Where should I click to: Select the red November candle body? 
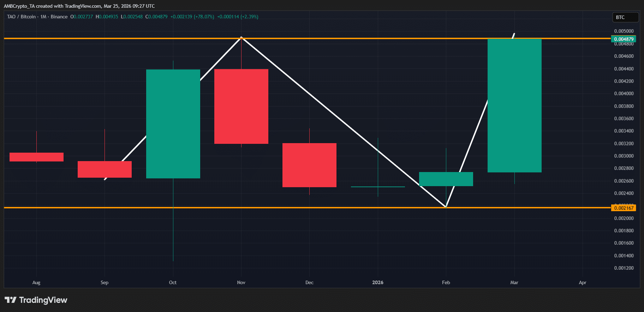[x=241, y=106]
